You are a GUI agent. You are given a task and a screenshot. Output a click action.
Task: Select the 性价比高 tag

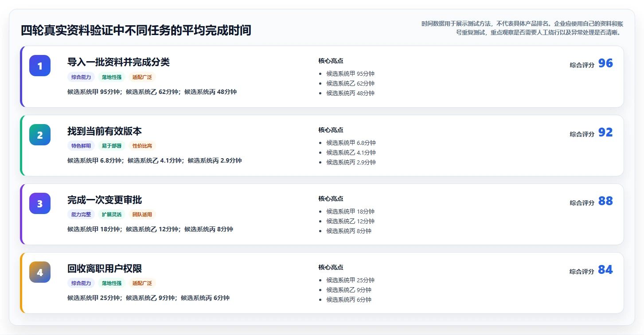tap(142, 146)
